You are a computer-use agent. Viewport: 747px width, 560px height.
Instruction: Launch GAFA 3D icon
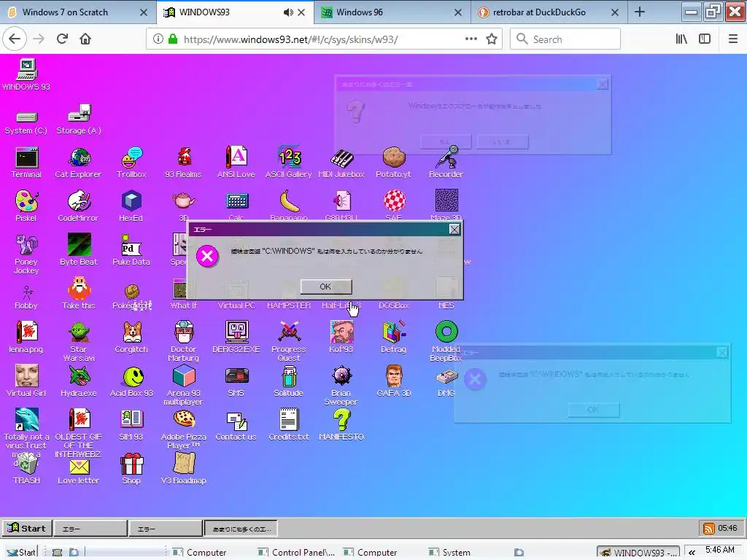(393, 381)
